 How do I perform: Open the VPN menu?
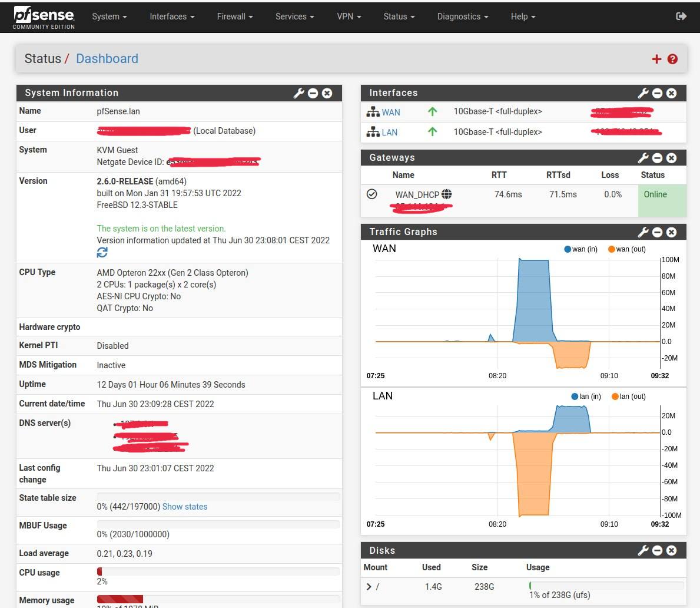point(349,16)
